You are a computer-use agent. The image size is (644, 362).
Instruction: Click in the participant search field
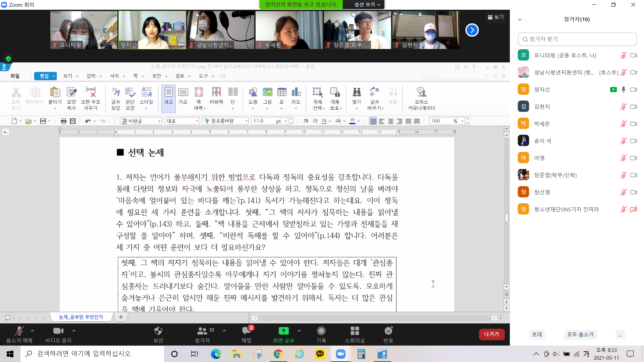click(x=577, y=39)
